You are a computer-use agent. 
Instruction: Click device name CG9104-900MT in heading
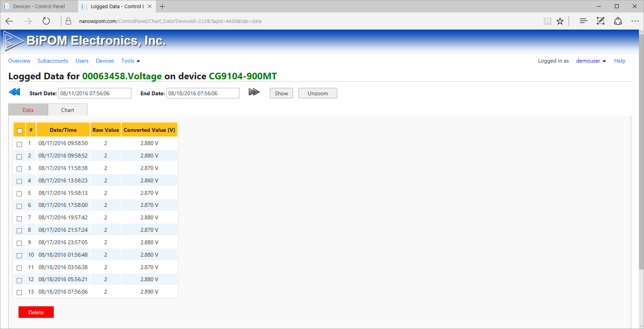[x=243, y=76]
